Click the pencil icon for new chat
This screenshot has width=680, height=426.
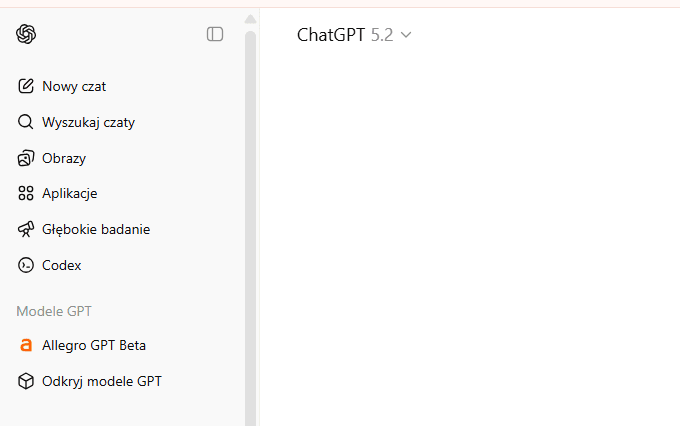click(x=26, y=86)
